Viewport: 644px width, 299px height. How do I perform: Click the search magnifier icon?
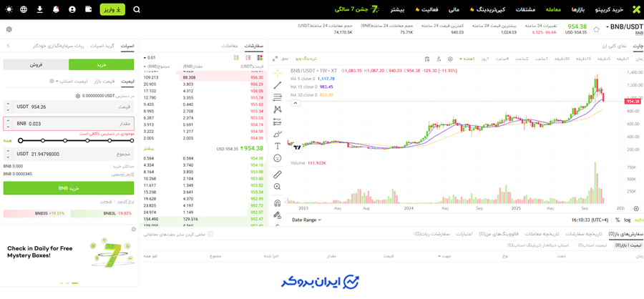(137, 9)
